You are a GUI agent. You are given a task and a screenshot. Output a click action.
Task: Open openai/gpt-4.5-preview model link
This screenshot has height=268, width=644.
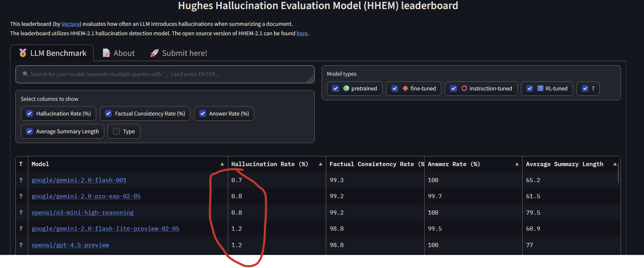click(x=70, y=245)
